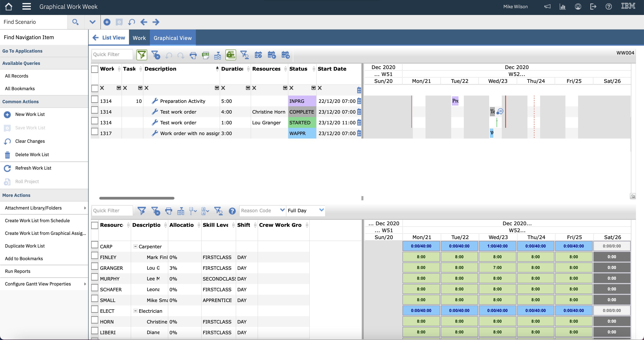The width and height of the screenshot is (644, 340).
Task: Click the print icon in work toolbar
Action: [193, 55]
